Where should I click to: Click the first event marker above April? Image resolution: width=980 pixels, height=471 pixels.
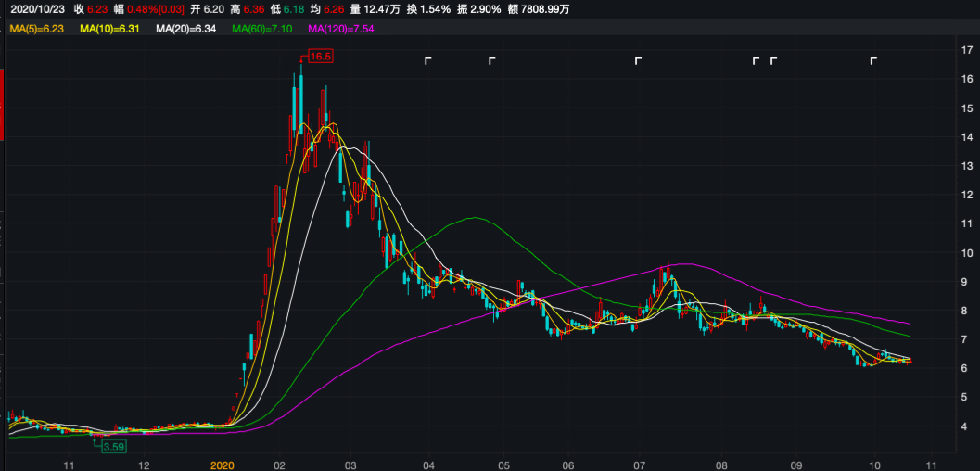(x=428, y=61)
